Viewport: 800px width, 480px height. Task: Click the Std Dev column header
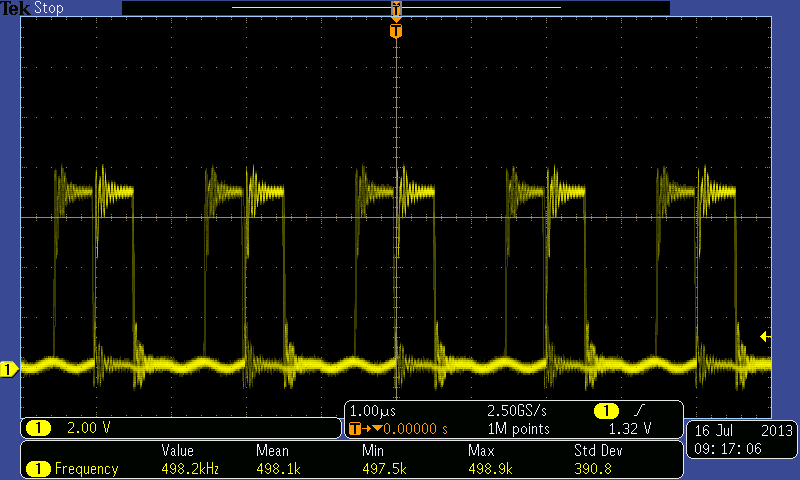point(598,450)
